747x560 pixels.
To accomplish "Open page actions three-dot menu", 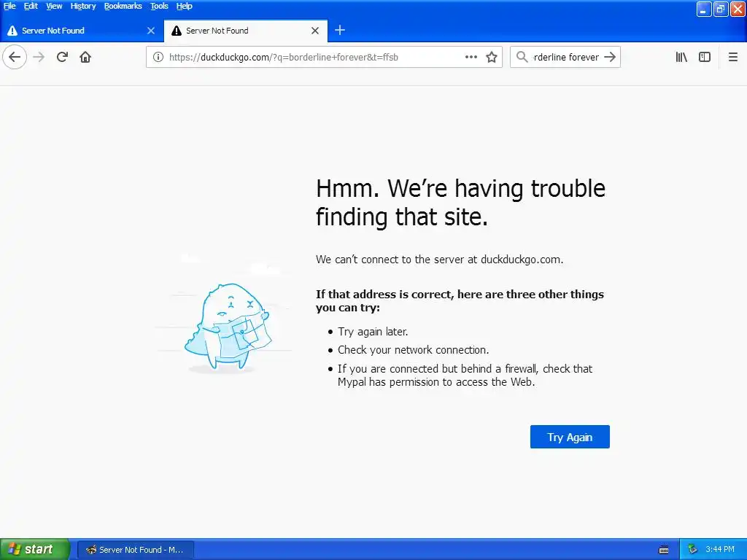I will coord(471,57).
